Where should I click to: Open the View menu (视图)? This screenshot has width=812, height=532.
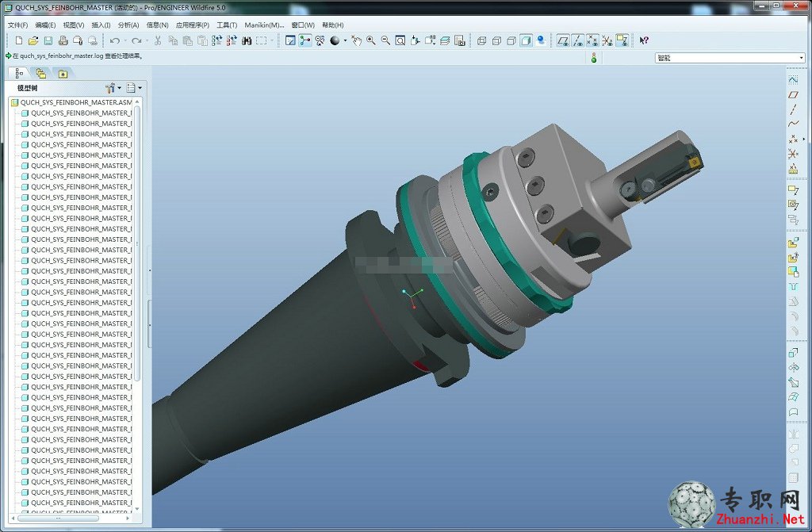click(74, 25)
